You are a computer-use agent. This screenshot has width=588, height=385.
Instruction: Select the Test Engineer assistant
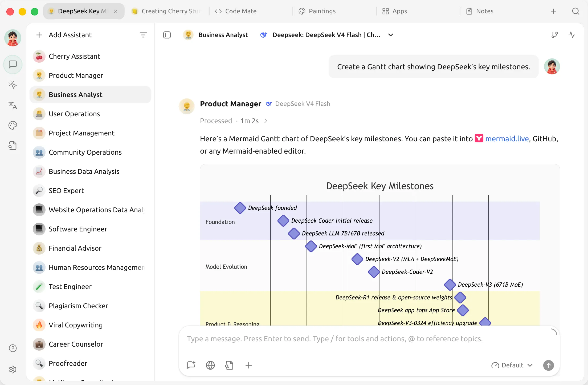90,287
